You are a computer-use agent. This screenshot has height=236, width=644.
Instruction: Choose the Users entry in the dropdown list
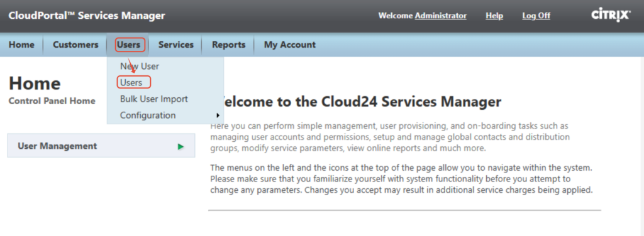pyautogui.click(x=131, y=82)
